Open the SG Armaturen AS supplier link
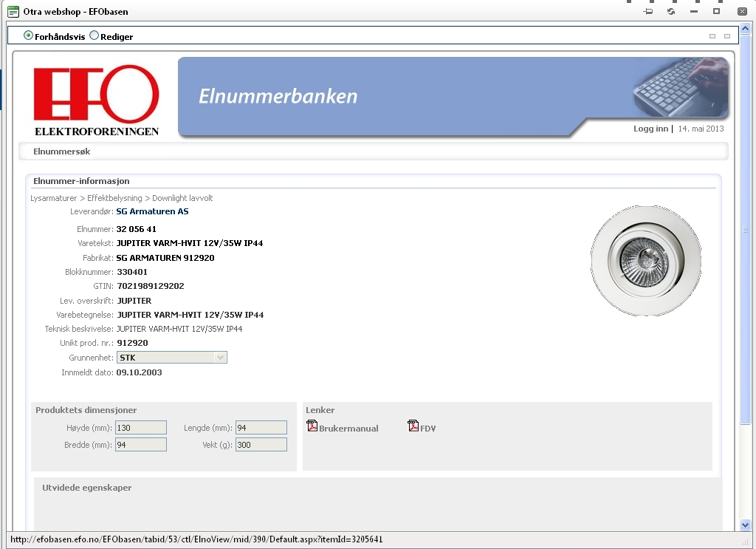 point(153,211)
